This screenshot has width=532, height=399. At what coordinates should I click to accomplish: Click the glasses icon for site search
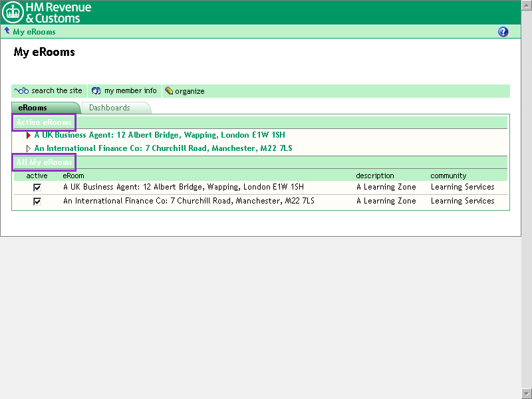coord(22,91)
